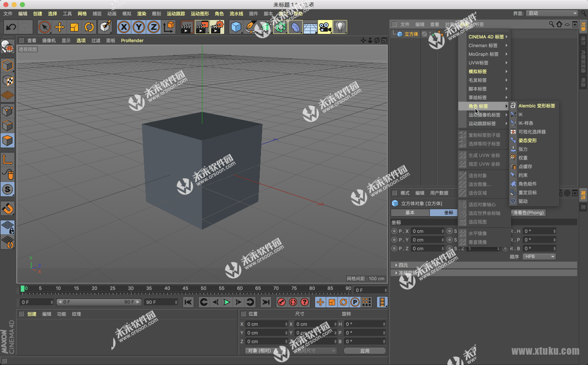
Task: Toggle Z axis lock
Action: (x=154, y=27)
